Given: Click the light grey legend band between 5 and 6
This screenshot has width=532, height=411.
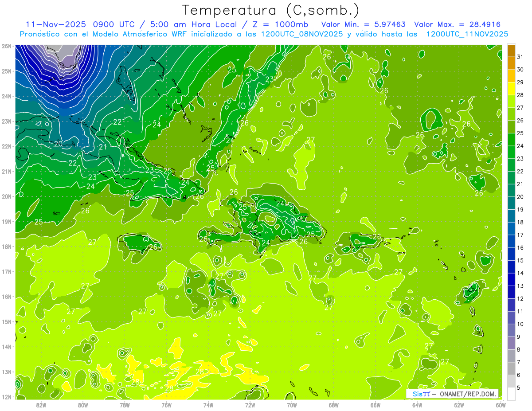Looking at the screenshot, I should [511, 381].
